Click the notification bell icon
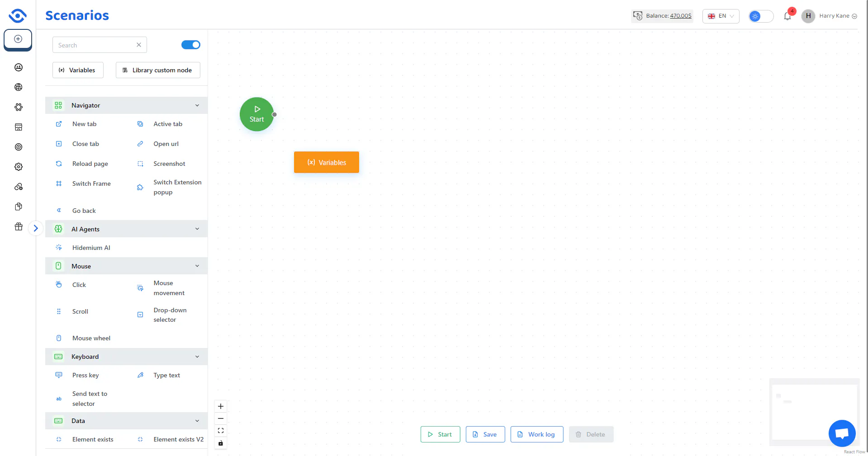Image resolution: width=868 pixels, height=456 pixels. 787,16
